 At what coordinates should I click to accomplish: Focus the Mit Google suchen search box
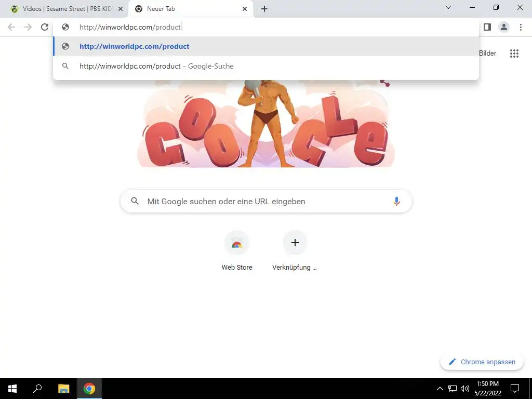[x=266, y=201]
